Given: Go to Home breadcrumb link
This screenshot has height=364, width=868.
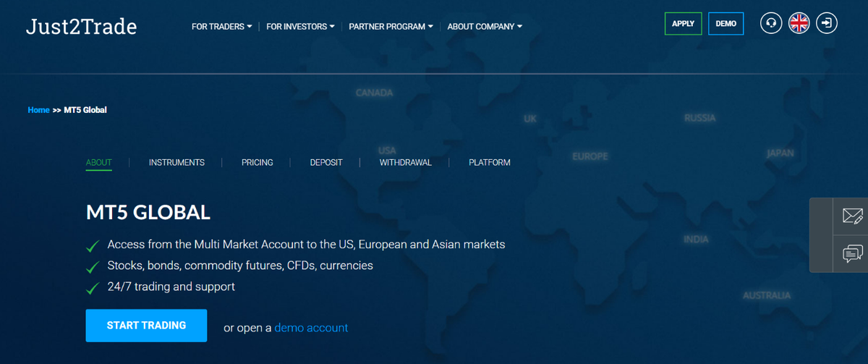Looking at the screenshot, I should pos(38,110).
